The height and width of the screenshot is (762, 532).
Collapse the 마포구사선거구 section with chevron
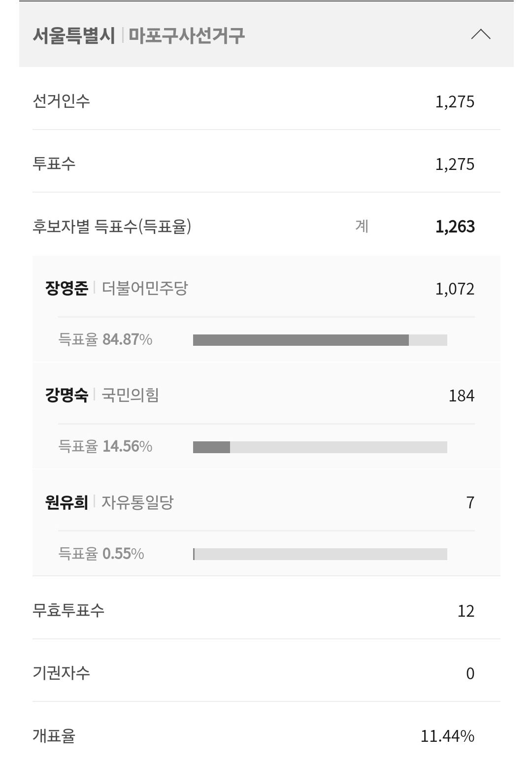tap(481, 34)
